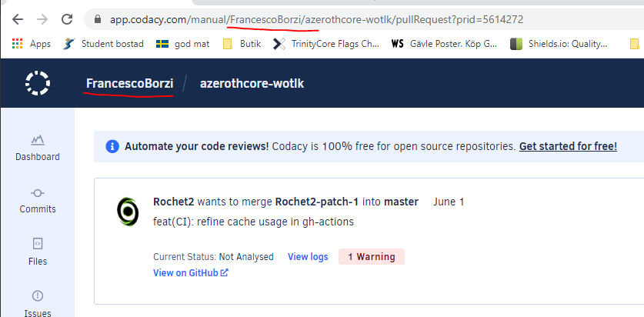The width and height of the screenshot is (644, 317).
Task: Open the Apps grid bookmark
Action: point(32,44)
